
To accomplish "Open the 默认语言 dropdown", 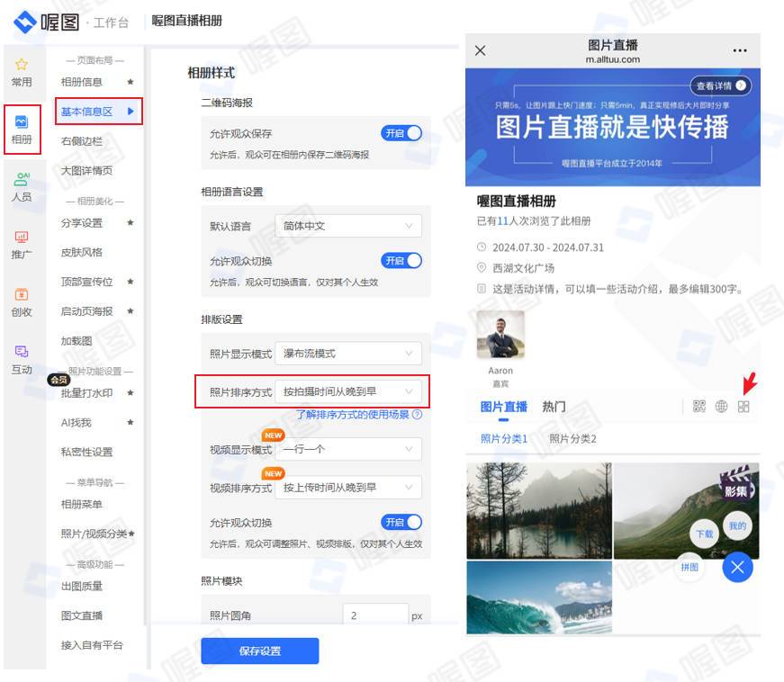I will point(348,227).
